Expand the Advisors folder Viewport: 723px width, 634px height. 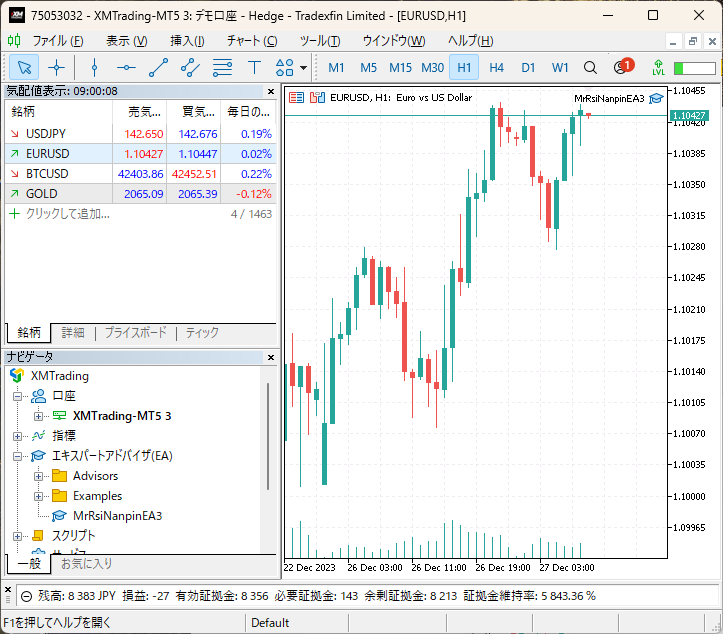(38, 476)
